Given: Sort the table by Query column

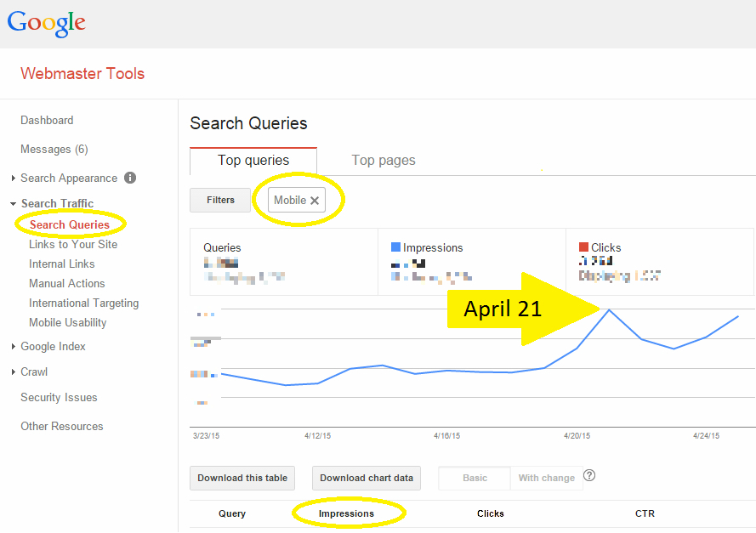Looking at the screenshot, I should [x=232, y=513].
